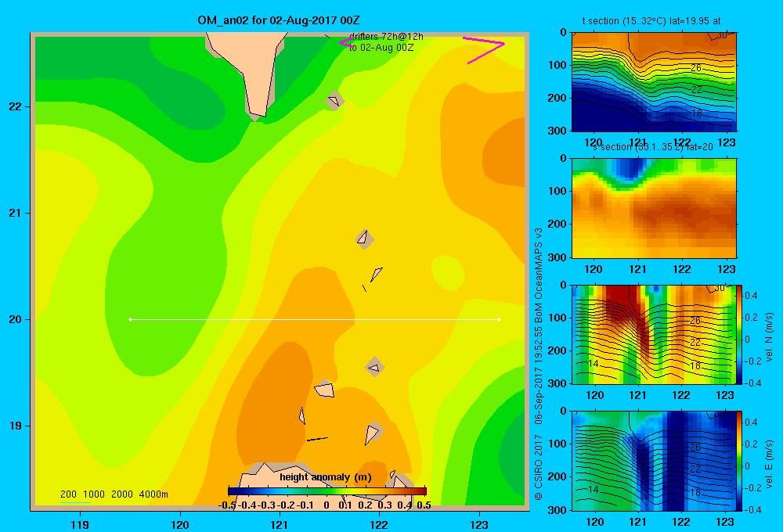Click the magenta drifter track in the top-right corner
Viewport: 783px width, 532px height.
pos(484,50)
